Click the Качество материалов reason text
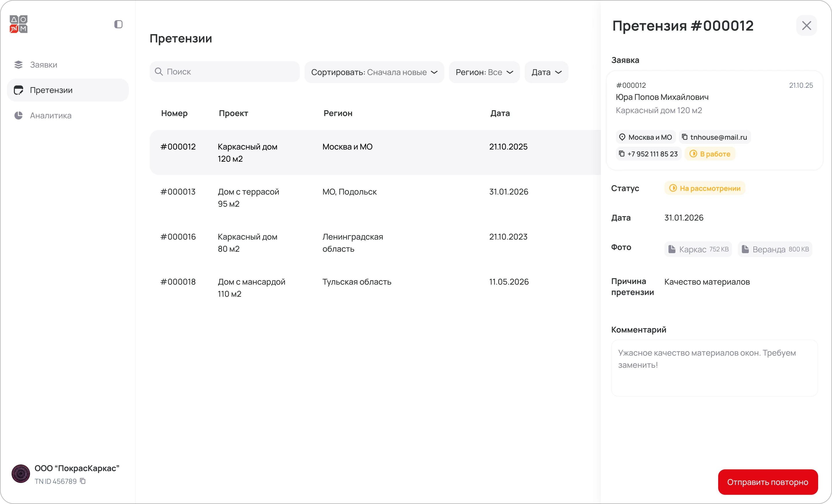 pyautogui.click(x=707, y=282)
